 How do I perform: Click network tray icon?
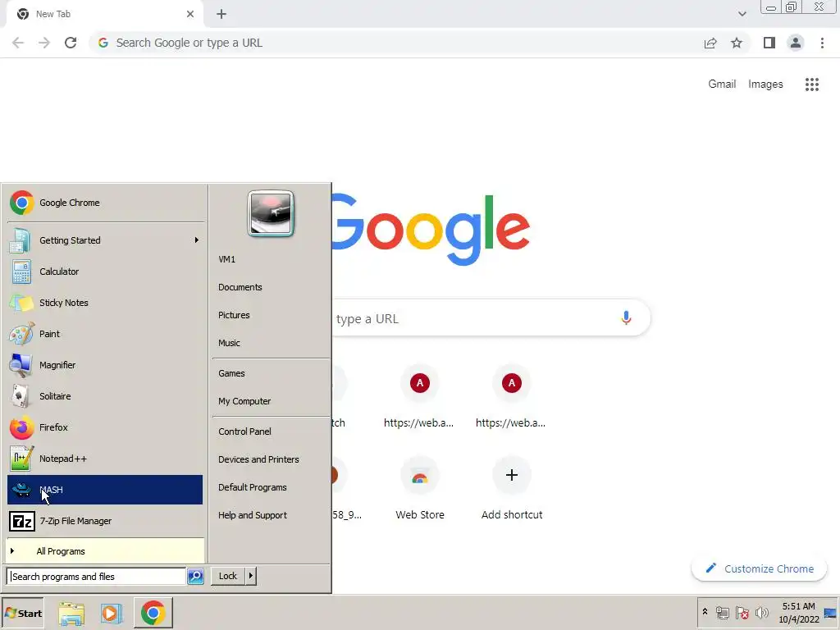pyautogui.click(x=722, y=612)
